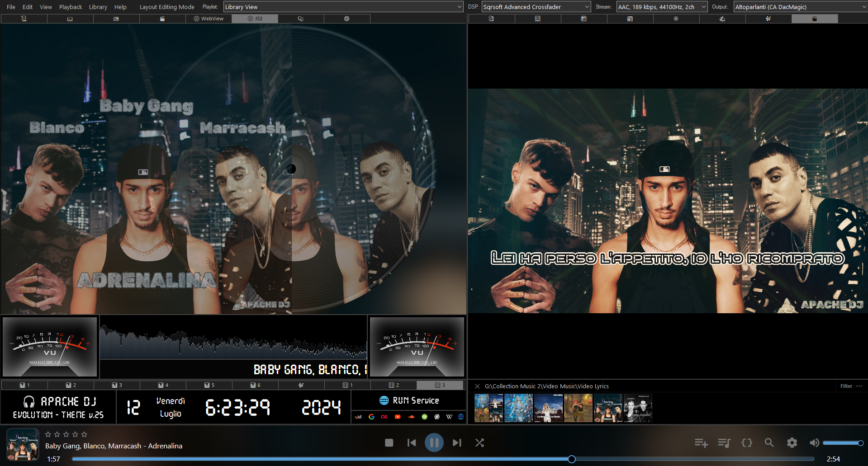
Task: Switch to visualizer tab 3
Action: coord(117,385)
